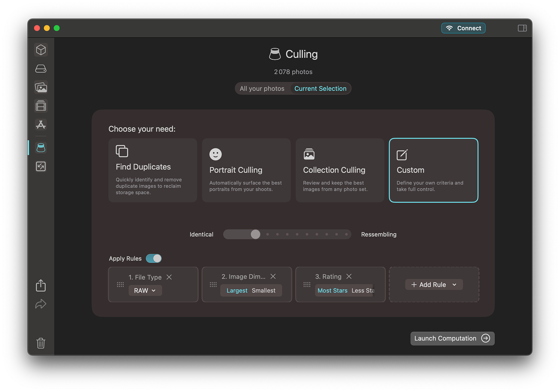Image resolution: width=560 pixels, height=392 pixels.
Task: Click the trash icon in sidebar
Action: click(x=41, y=343)
